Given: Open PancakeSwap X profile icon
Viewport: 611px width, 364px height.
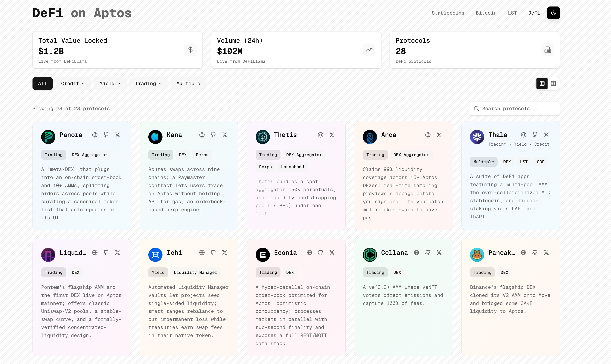Looking at the screenshot, I should 546,253.
